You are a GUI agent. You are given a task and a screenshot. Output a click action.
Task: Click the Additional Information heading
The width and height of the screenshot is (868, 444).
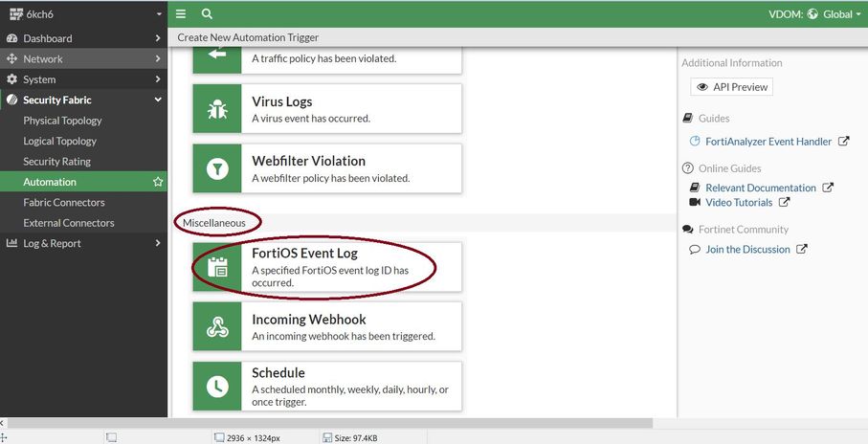pos(732,62)
